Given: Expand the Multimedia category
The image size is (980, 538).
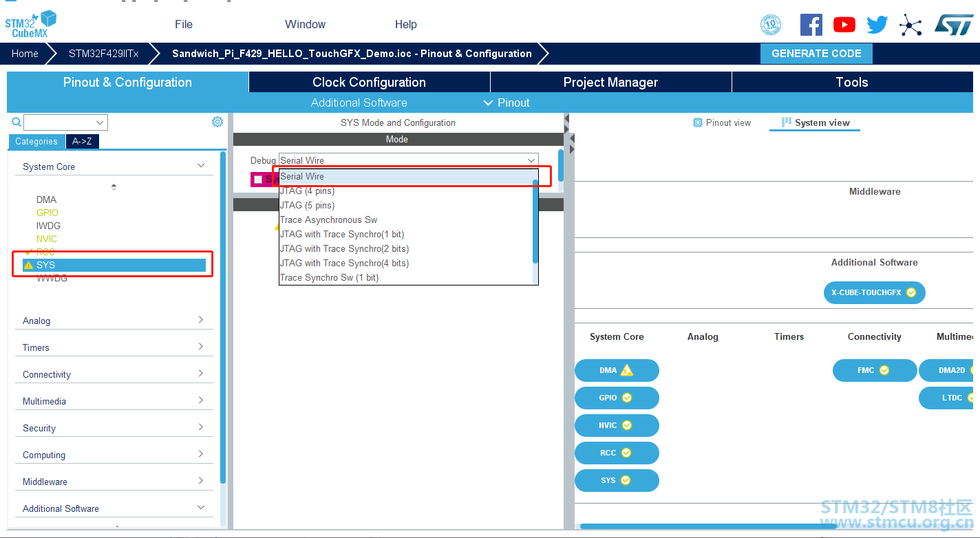Looking at the screenshot, I should [x=201, y=400].
